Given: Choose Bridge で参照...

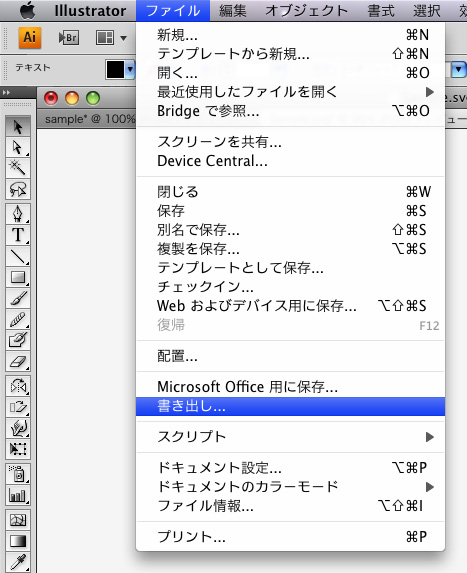Looking at the screenshot, I should point(291,111).
